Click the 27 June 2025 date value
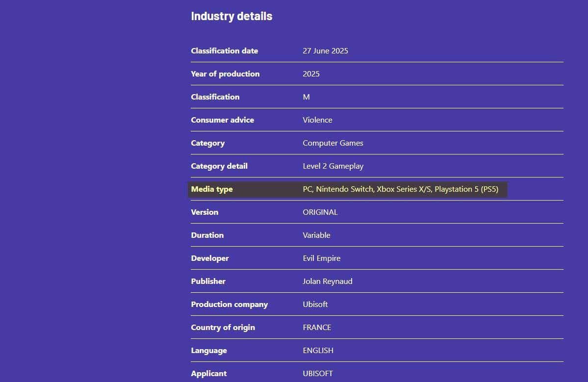 (325, 51)
